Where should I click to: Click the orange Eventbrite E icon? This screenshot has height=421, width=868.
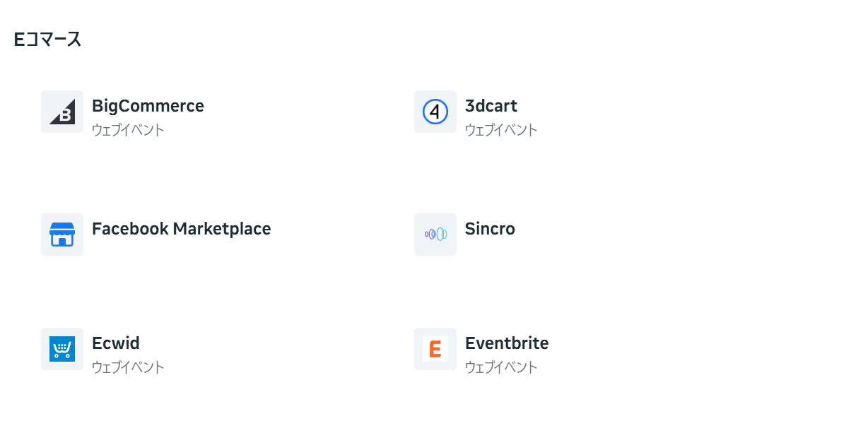(x=435, y=349)
